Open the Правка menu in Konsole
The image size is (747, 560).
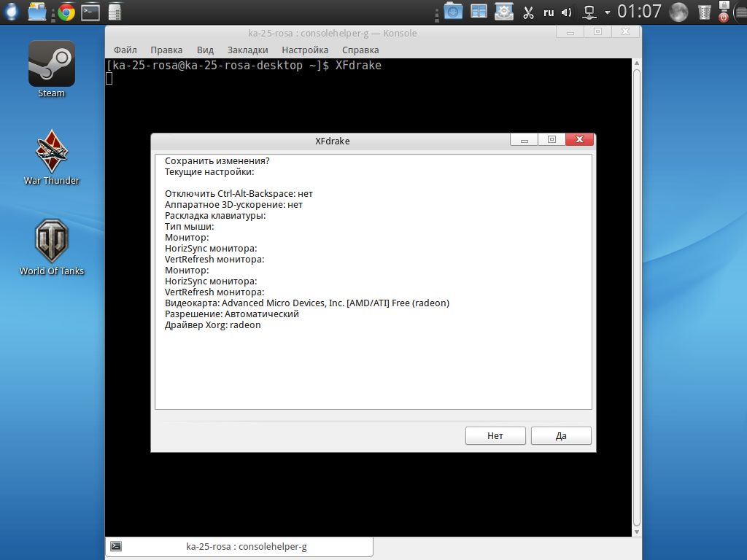166,50
